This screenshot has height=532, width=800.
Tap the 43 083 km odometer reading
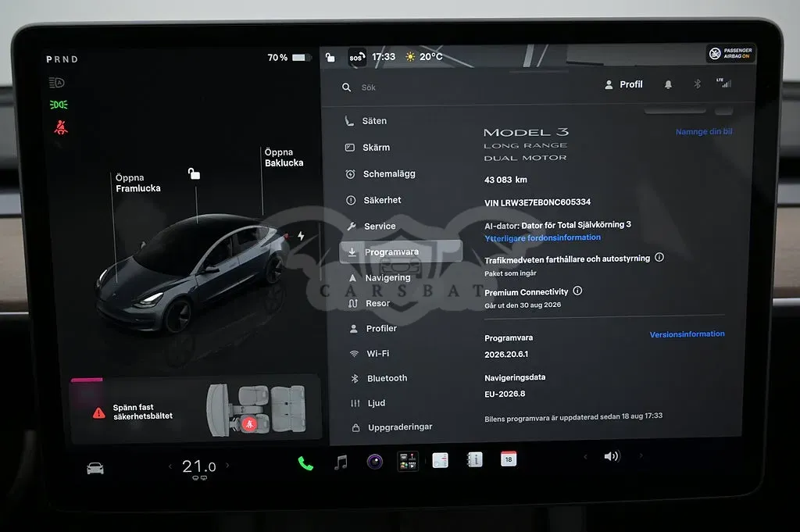coord(505,180)
